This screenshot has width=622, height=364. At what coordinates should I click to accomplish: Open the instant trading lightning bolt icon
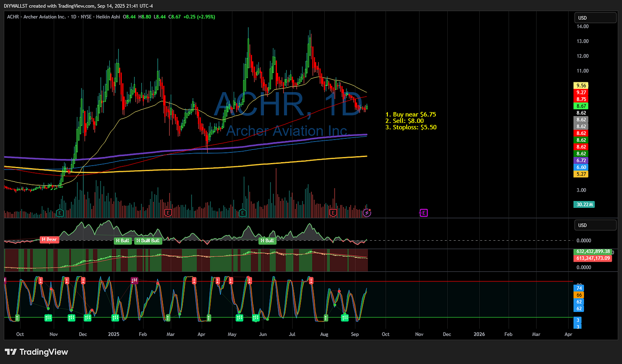pyautogui.click(x=367, y=213)
